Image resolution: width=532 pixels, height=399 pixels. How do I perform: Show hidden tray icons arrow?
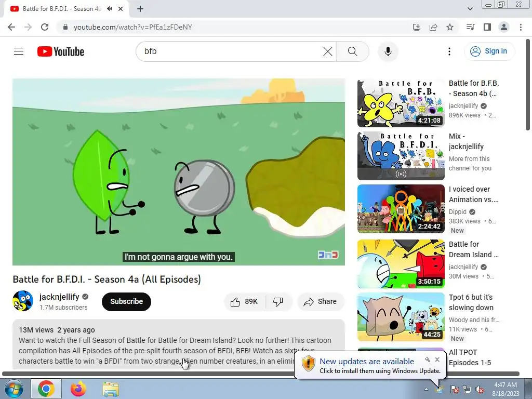(426, 389)
